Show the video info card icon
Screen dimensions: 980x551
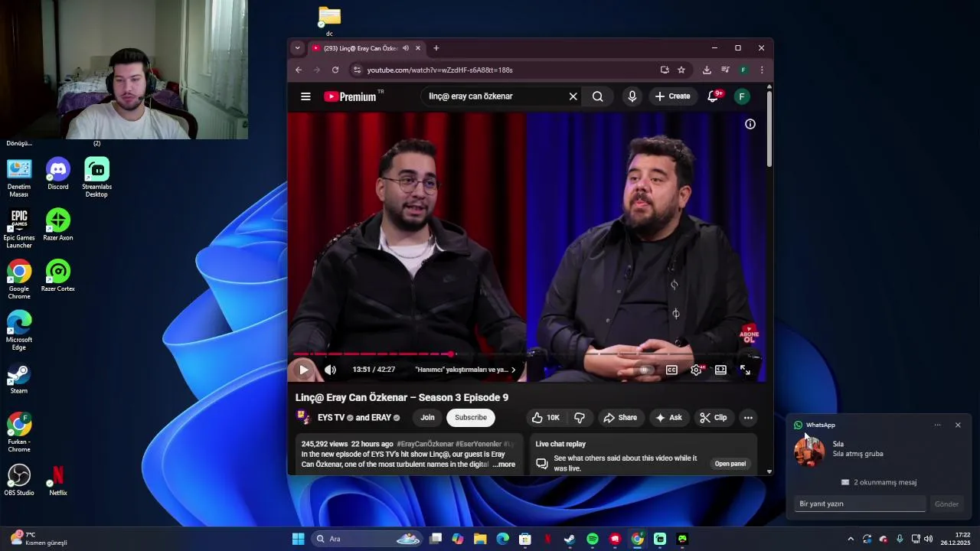click(x=750, y=124)
